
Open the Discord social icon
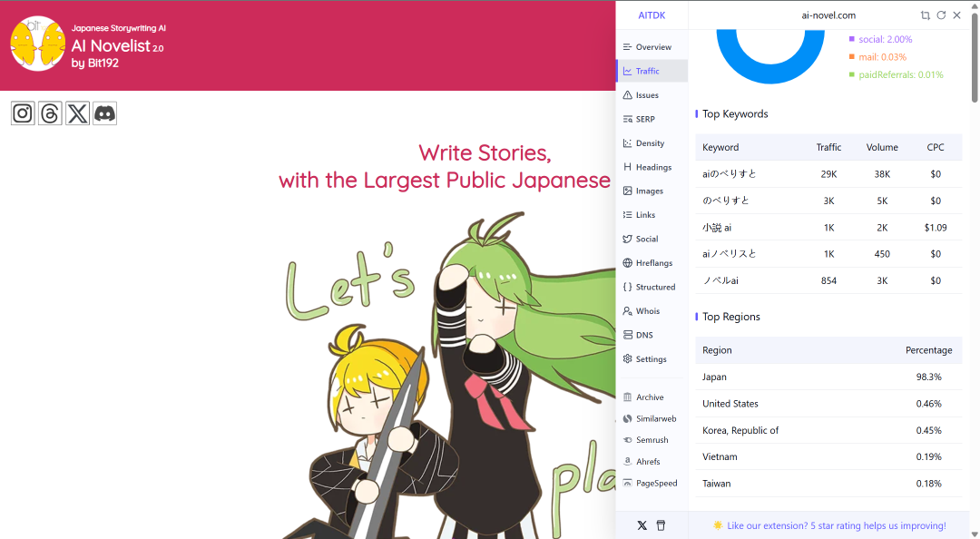(x=105, y=113)
